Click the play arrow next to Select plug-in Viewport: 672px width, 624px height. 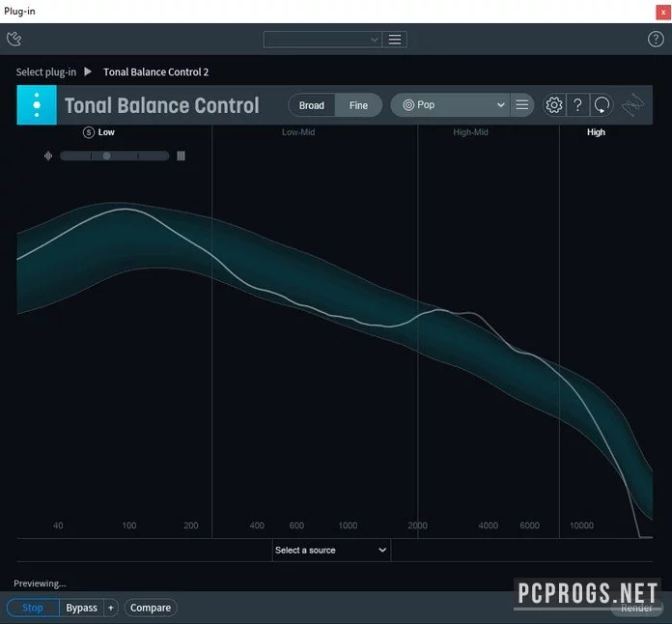click(88, 71)
